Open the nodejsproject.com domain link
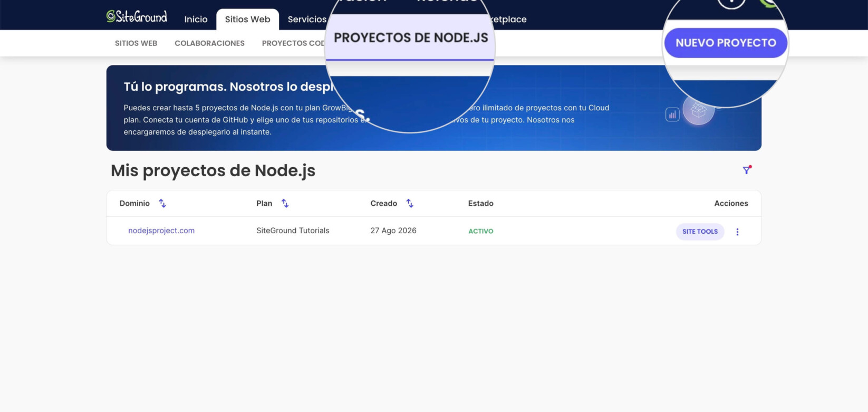The image size is (868, 412). click(x=161, y=231)
